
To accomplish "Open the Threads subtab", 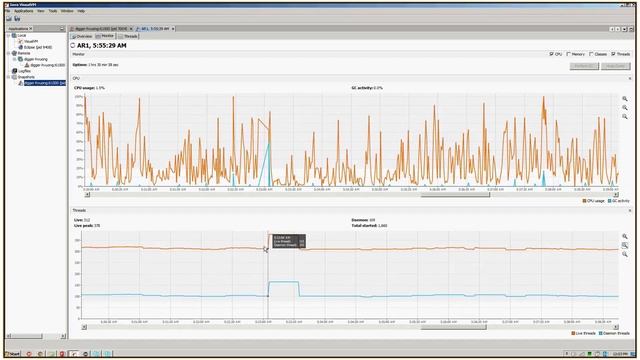I will pyautogui.click(x=129, y=36).
